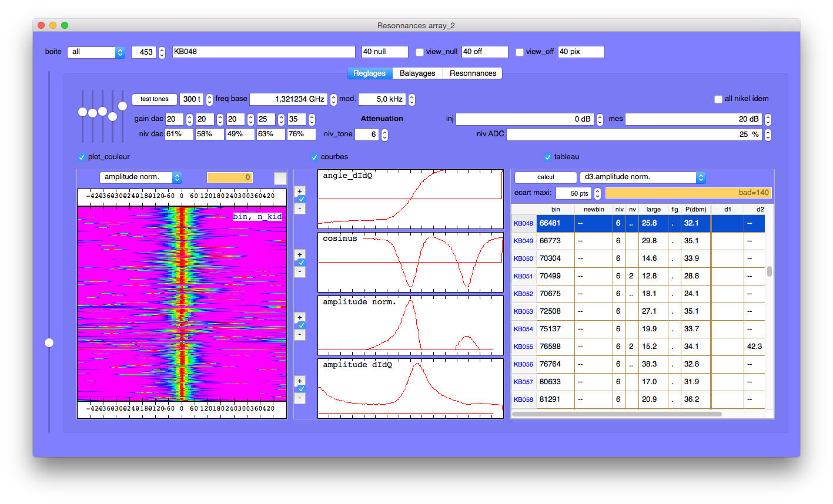Click stepper next to freq base field
The height and width of the screenshot is (504, 833).
(333, 99)
